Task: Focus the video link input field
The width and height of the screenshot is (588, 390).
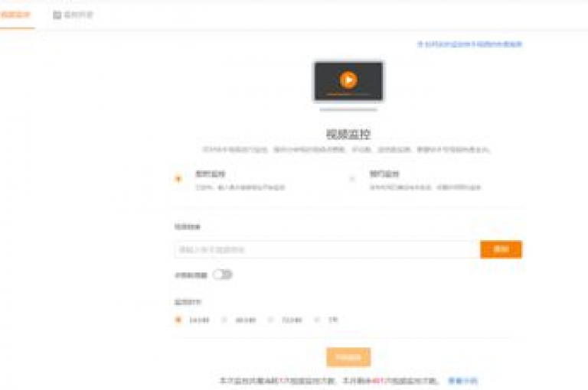Action: pos(327,249)
